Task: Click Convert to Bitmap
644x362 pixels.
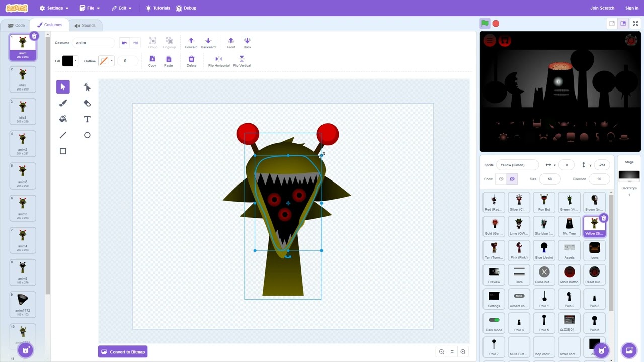Action: [123, 352]
